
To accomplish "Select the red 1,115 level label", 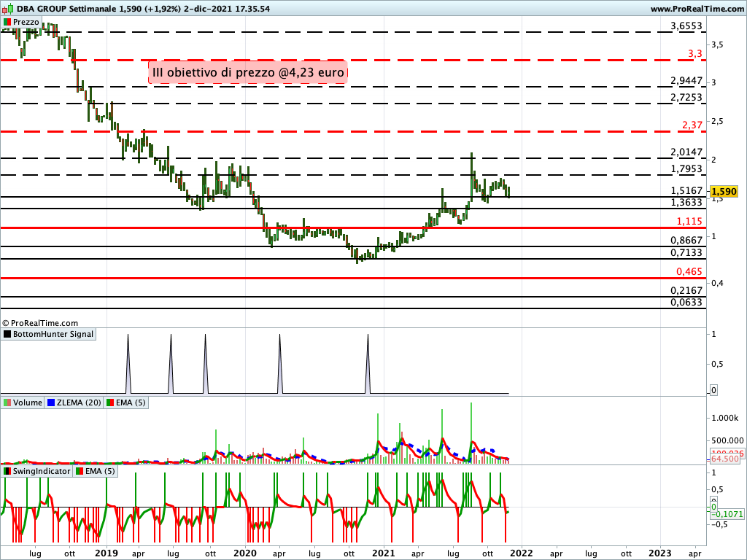I will click(x=689, y=222).
